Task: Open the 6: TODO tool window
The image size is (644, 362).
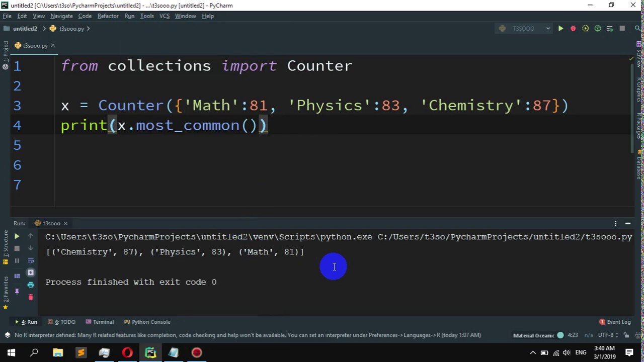Action: 62,322
